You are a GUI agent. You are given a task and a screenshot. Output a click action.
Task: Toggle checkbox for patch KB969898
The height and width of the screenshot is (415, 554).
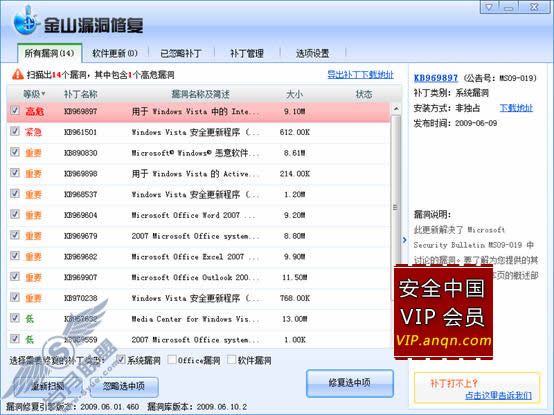point(15,173)
